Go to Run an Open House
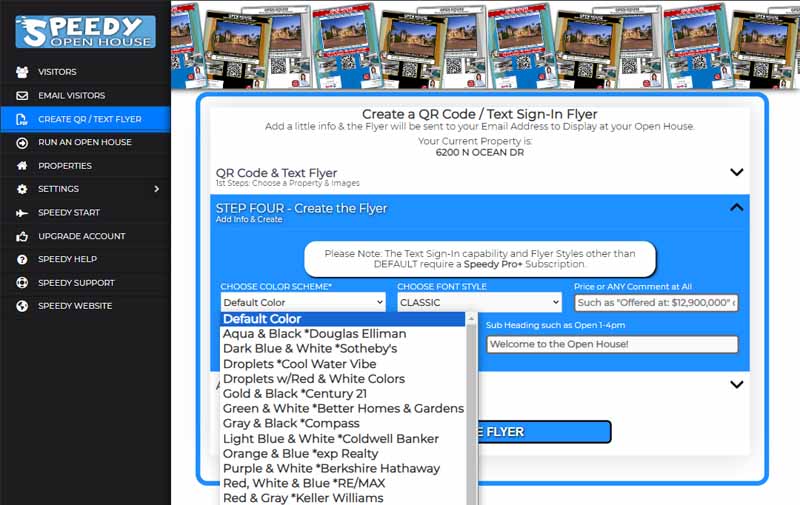 click(x=86, y=142)
